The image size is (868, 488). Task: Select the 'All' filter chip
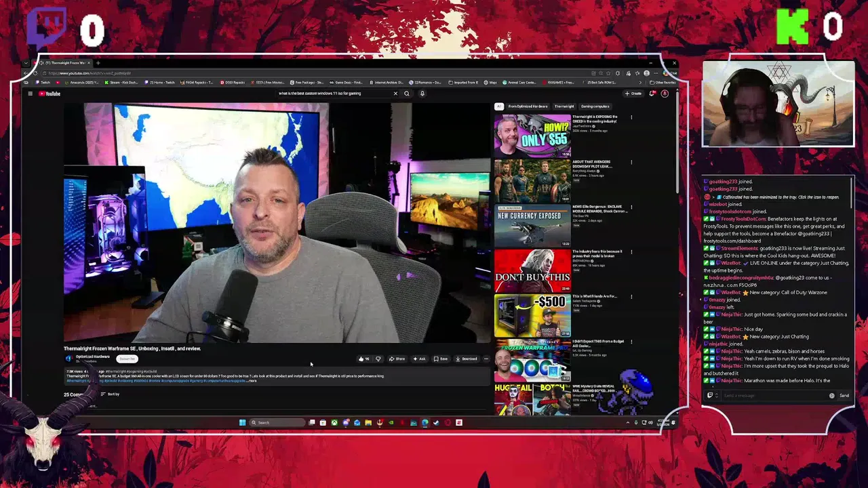(x=499, y=106)
